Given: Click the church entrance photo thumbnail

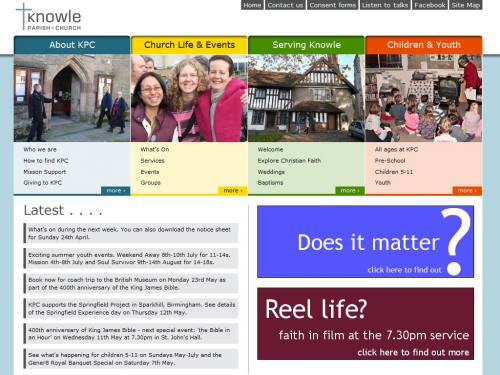Looking at the screenshot, I should tap(72, 98).
